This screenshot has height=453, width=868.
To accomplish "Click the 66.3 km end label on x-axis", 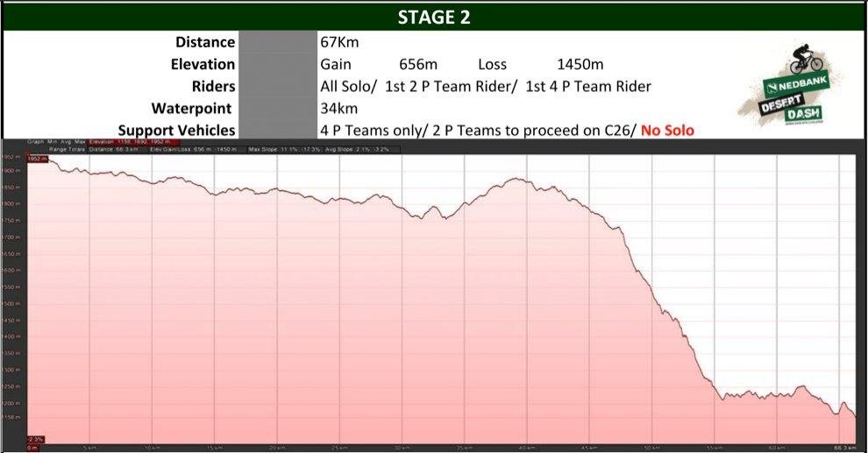I will click(843, 447).
